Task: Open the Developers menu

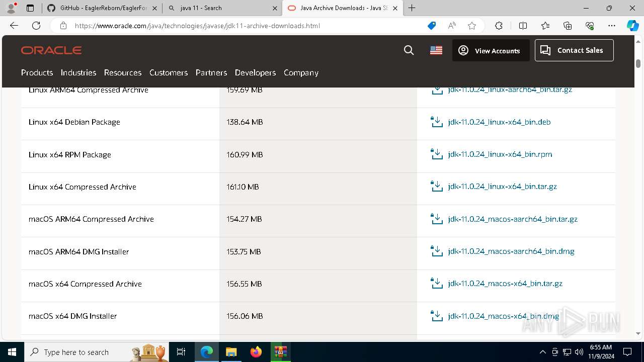Action: tap(255, 72)
